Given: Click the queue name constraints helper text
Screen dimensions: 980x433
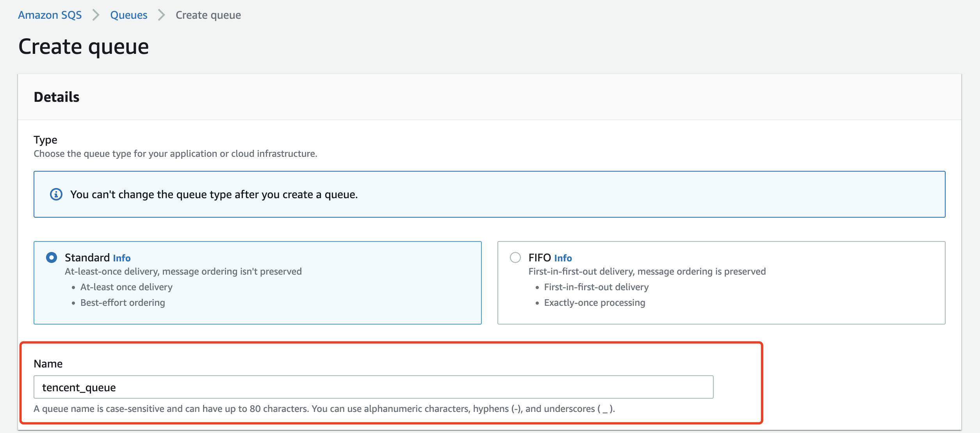Looking at the screenshot, I should tap(324, 409).
